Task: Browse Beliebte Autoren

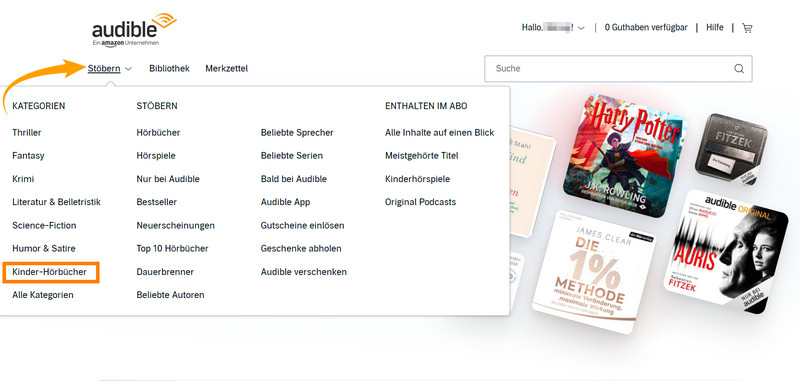Action: click(170, 295)
